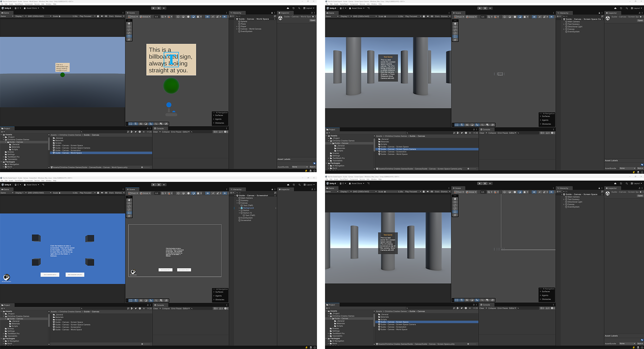Image resolution: width=644 pixels, height=349 pixels.
Task: Click Play button in World Space window
Action: [153, 8]
